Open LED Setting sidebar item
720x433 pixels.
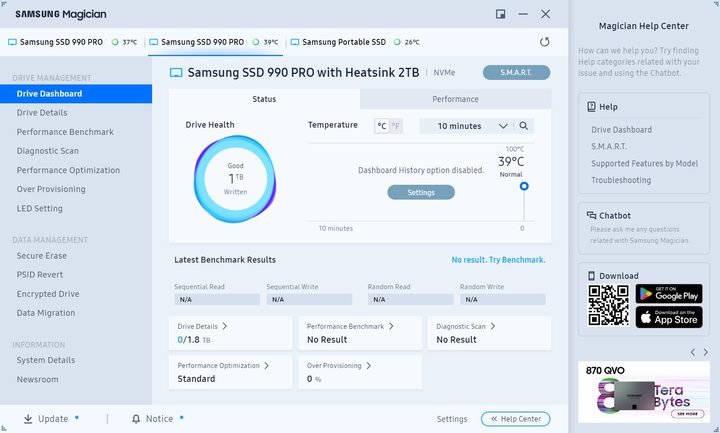(39, 208)
